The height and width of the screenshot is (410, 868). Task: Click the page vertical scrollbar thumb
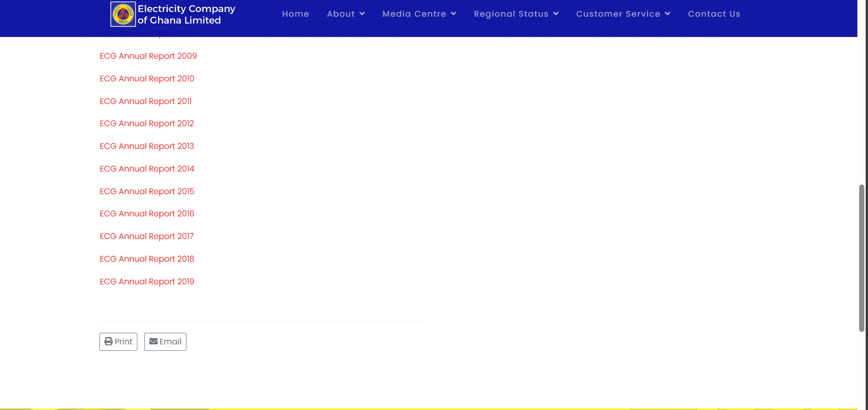pos(862,258)
